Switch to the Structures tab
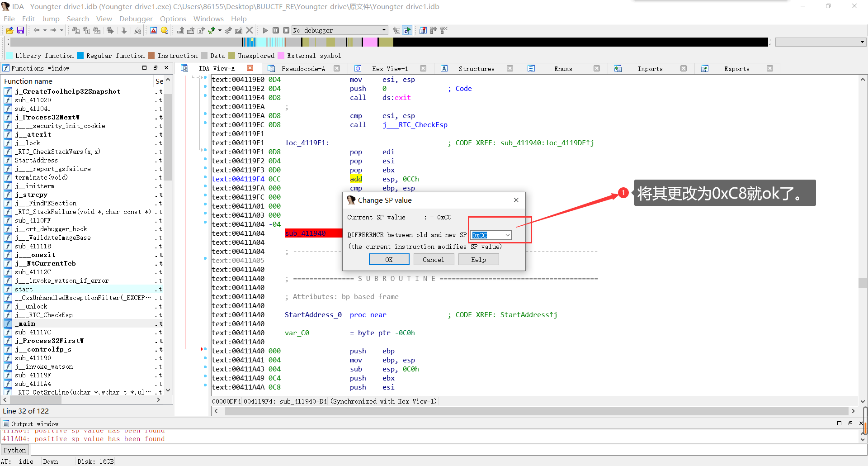 [x=476, y=69]
